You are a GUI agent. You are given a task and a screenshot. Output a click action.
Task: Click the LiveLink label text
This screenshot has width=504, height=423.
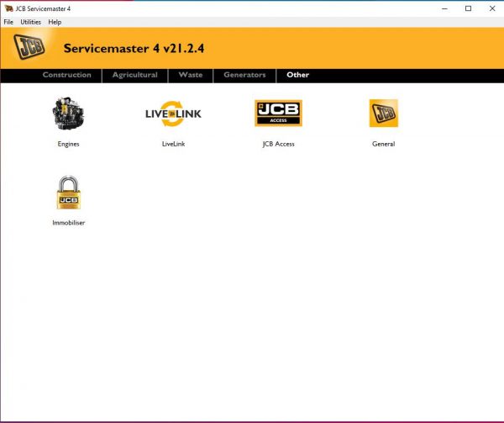click(173, 144)
